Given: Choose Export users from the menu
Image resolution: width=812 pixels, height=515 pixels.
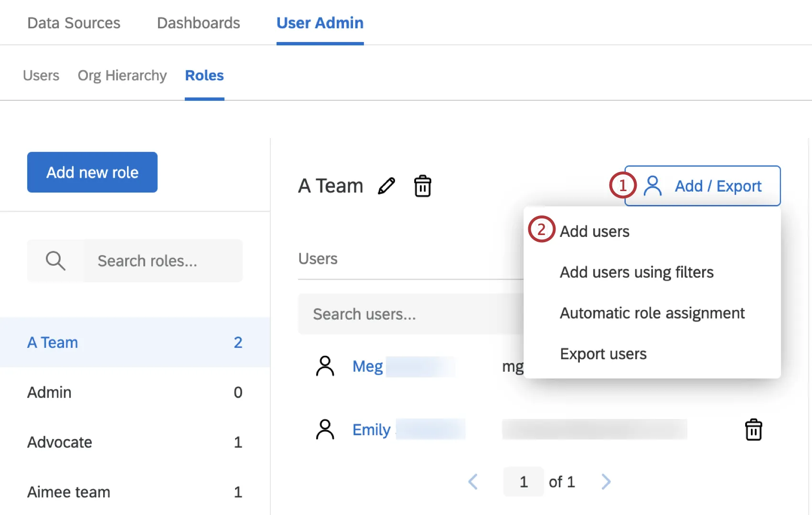Looking at the screenshot, I should coord(603,354).
